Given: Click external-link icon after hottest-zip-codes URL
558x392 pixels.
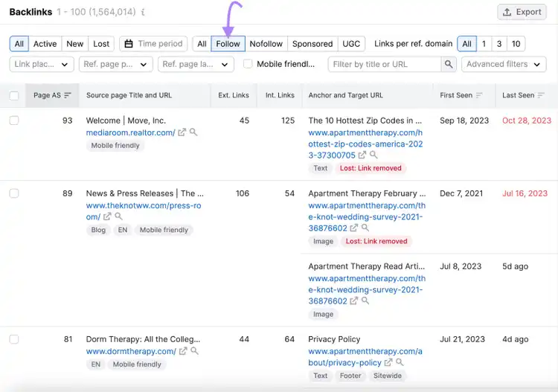Looking at the screenshot, I should point(362,155).
